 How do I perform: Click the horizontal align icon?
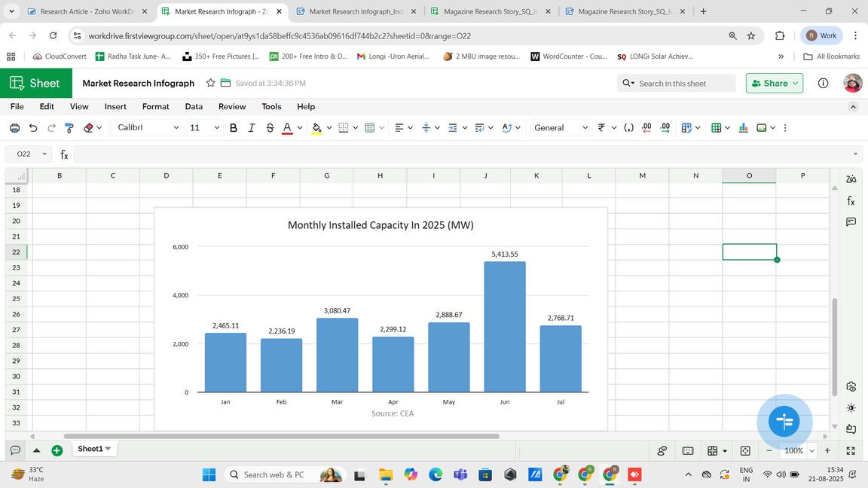click(399, 128)
